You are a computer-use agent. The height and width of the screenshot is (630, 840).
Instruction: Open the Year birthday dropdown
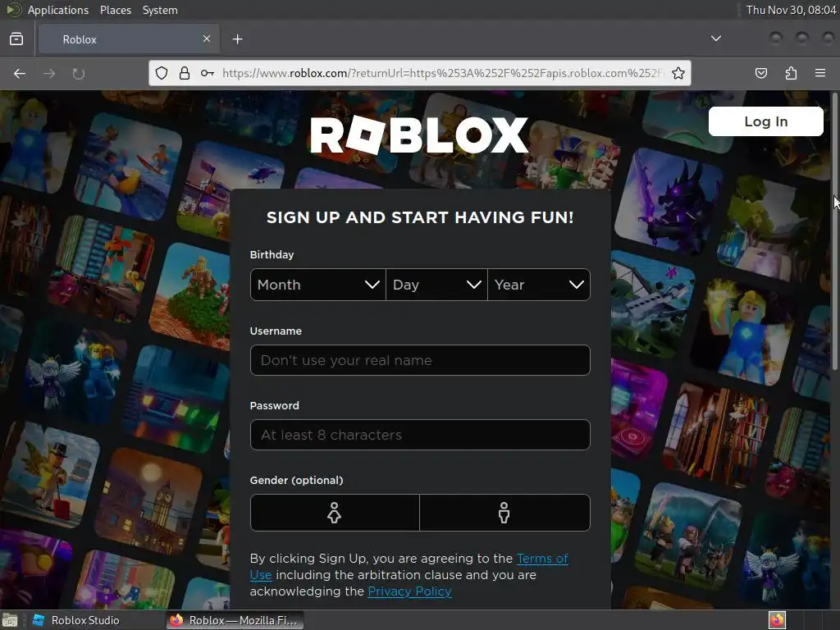[539, 285]
